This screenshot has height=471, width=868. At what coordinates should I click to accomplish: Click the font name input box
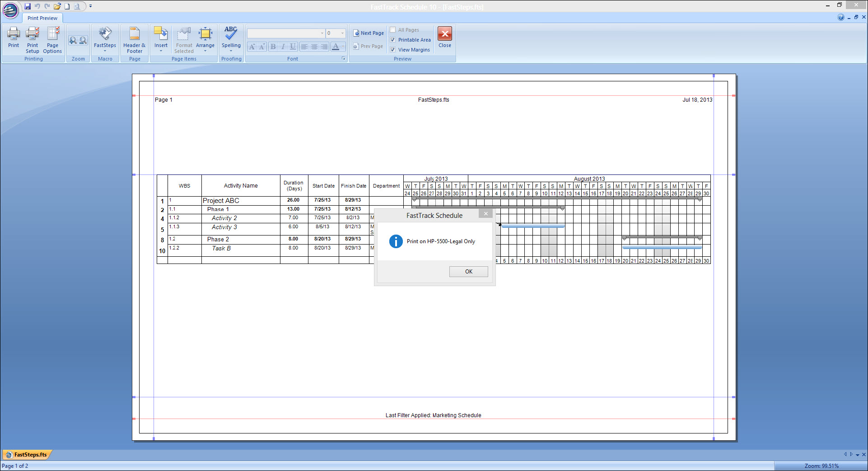(x=284, y=33)
